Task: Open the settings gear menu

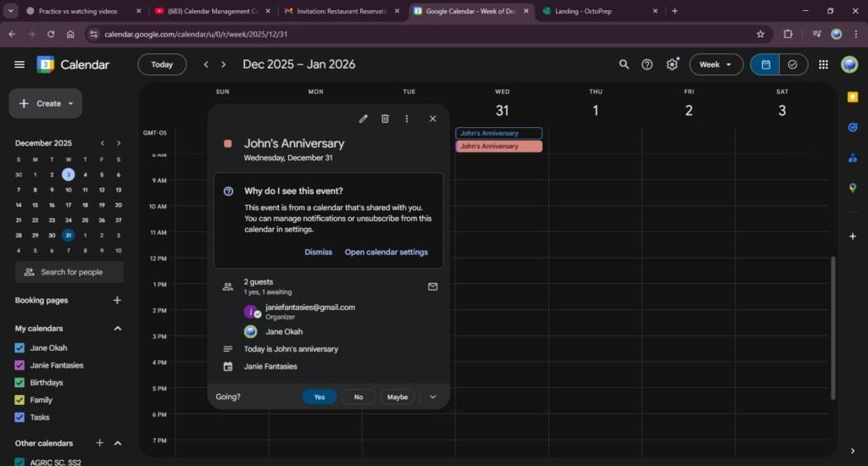Action: (672, 64)
